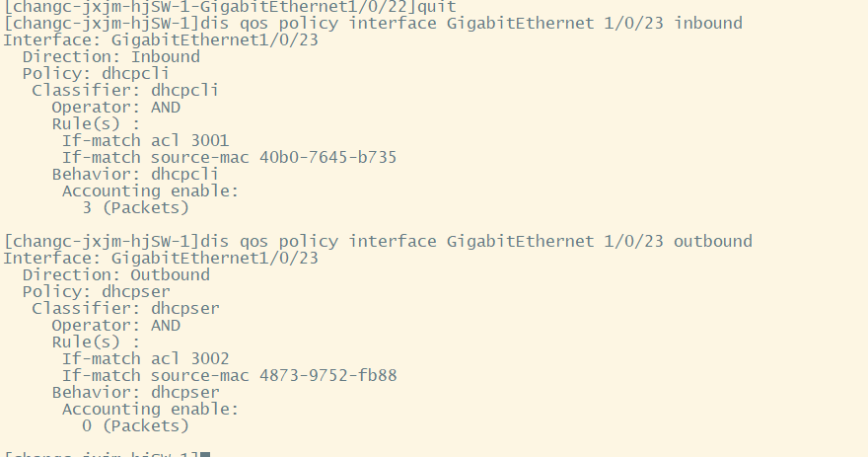Place cursor at the bottom command prompt
Viewport: 868px width, 457px height.
(x=205, y=453)
